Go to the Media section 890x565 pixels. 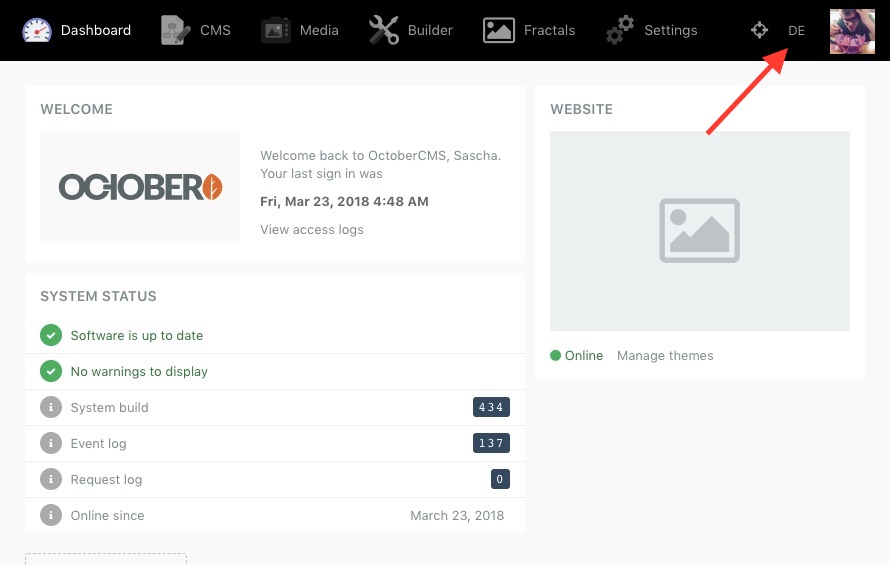click(x=300, y=30)
